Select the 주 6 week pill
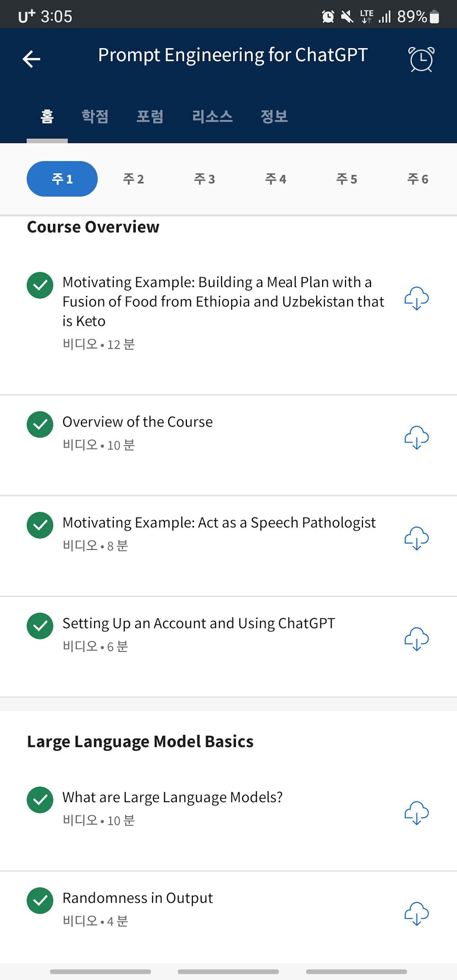457x980 pixels. (x=418, y=179)
